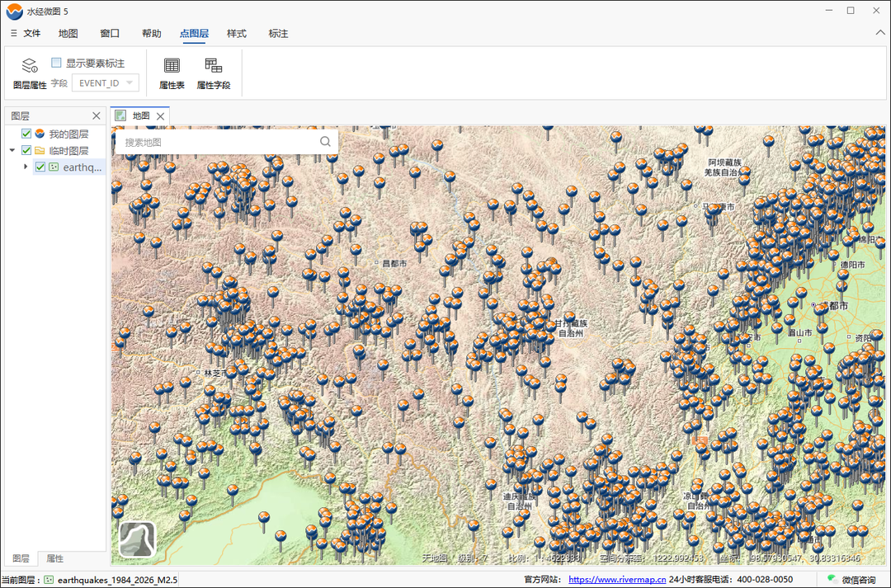Expand the earthq... layer node
Viewport: 891px width, 588px height.
[x=25, y=167]
